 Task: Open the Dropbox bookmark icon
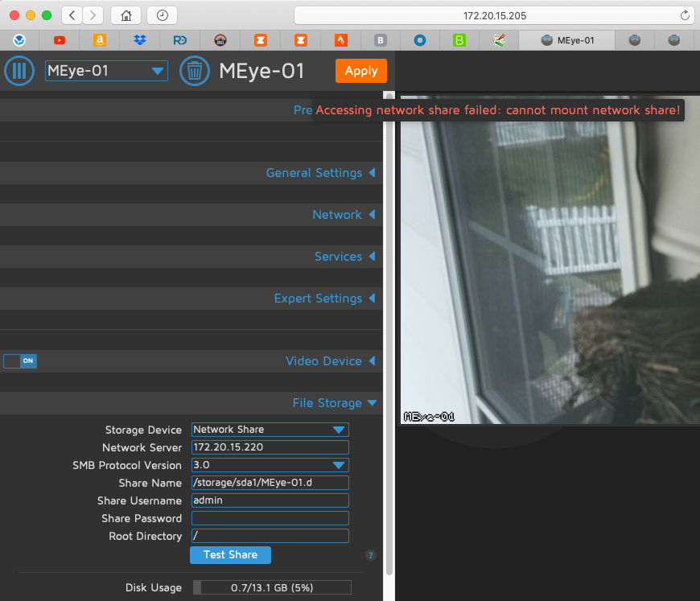tap(140, 40)
